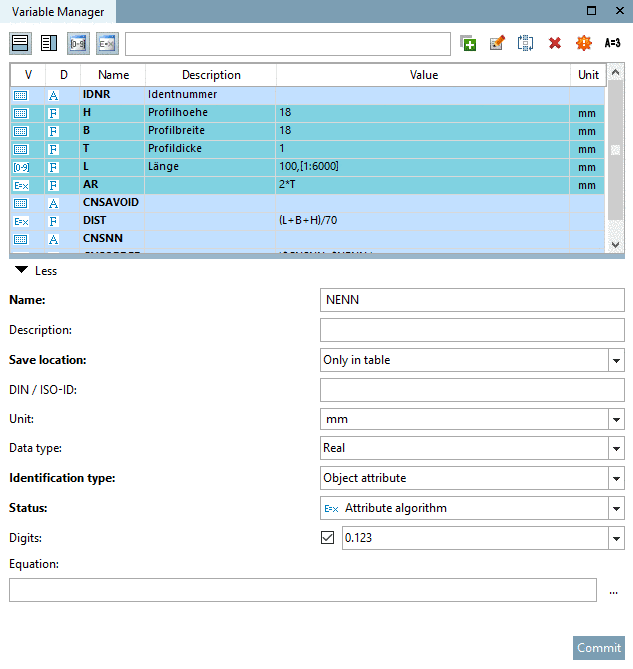Click data type F icon for L

click(53, 167)
